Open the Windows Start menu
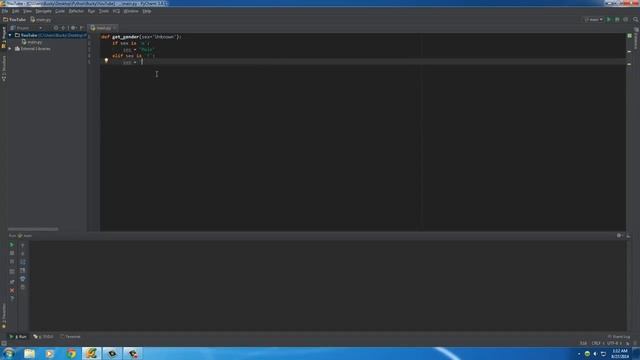Screen dimensions: 640x360 coord(9,353)
